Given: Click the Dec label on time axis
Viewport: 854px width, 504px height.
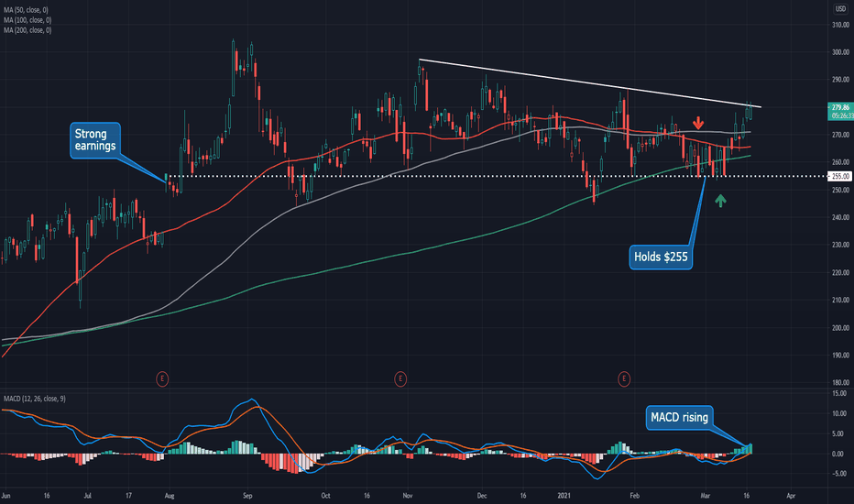Looking at the screenshot, I should tap(481, 496).
